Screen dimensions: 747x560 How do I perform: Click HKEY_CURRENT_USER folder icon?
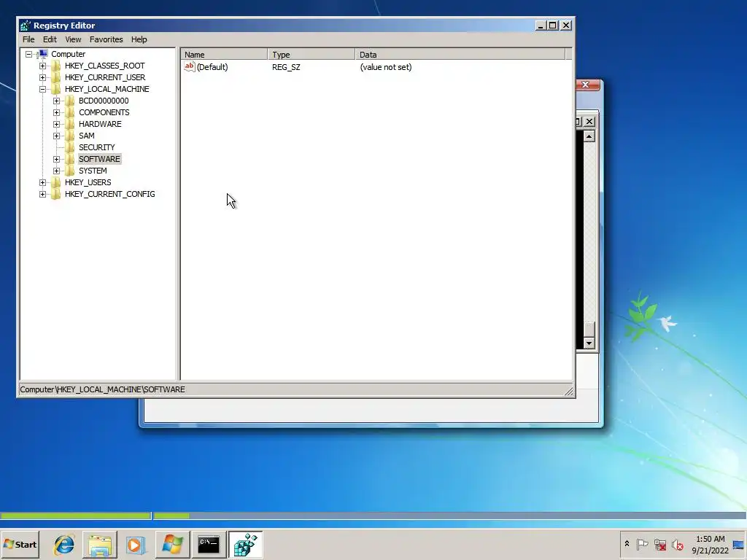[55, 77]
